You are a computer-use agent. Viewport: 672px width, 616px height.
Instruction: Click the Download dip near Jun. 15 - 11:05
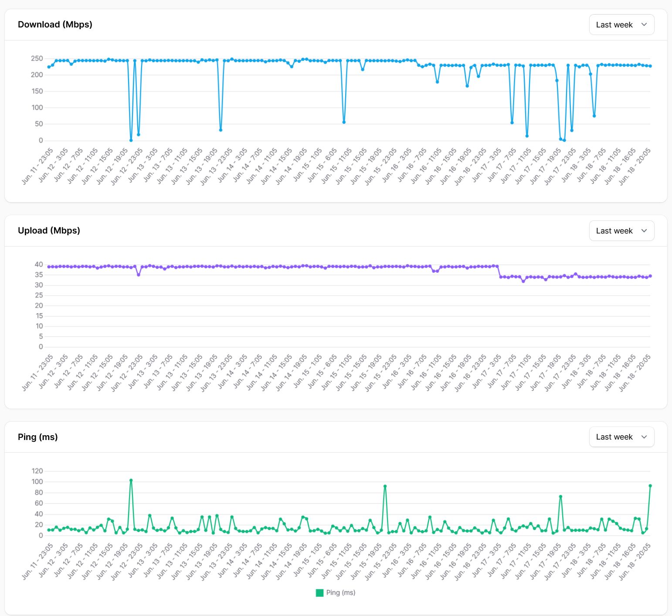[x=344, y=122]
